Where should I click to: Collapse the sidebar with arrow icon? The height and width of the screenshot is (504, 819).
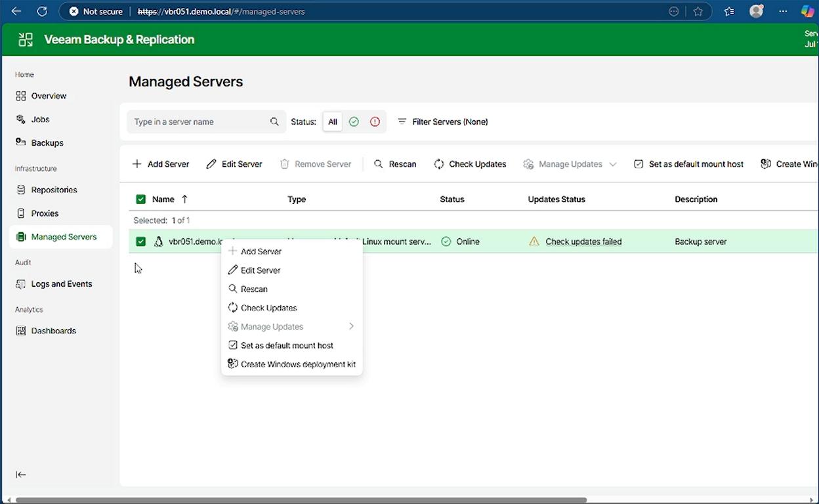pyautogui.click(x=21, y=474)
